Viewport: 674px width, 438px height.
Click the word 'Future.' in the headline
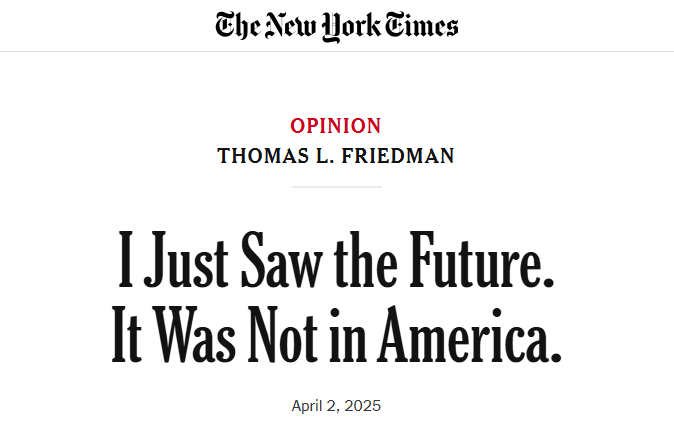tap(482, 259)
